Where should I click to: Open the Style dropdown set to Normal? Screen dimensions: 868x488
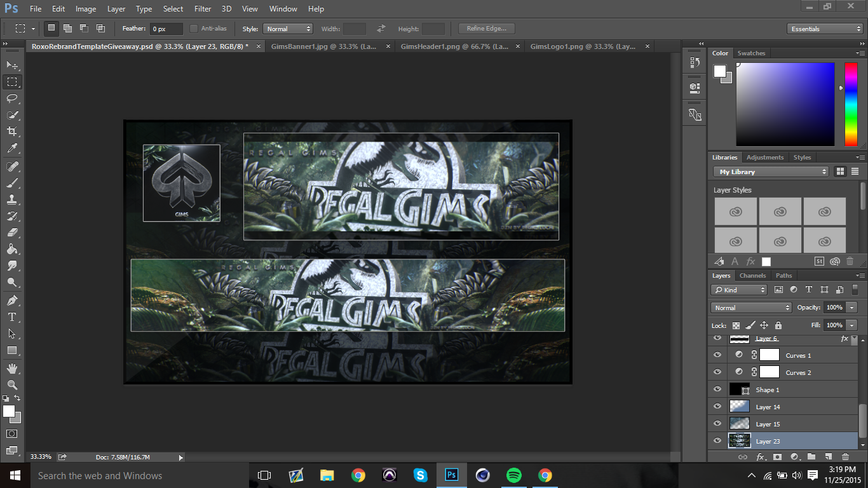coord(288,29)
